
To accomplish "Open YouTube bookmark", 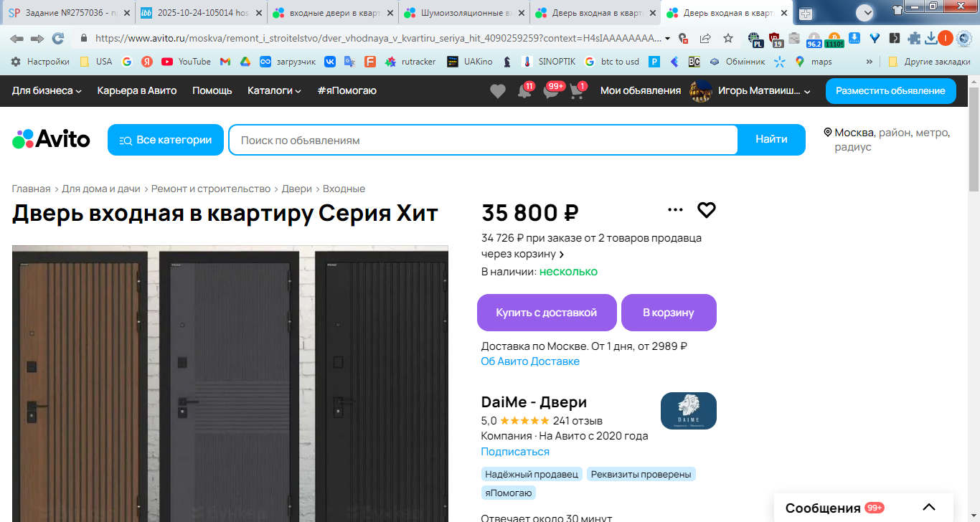I will [x=186, y=62].
